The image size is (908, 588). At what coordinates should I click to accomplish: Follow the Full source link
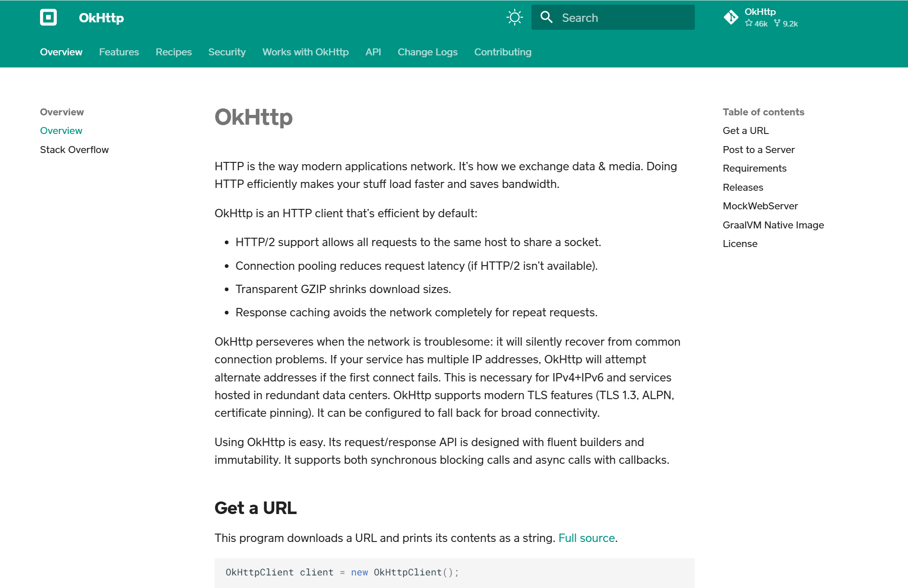[586, 538]
